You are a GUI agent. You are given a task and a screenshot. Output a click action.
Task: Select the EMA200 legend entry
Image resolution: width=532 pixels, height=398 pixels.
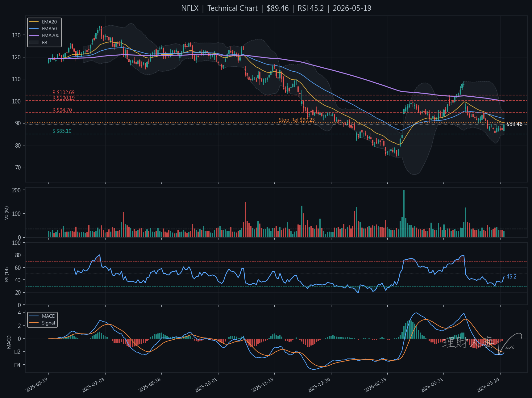tap(44, 36)
